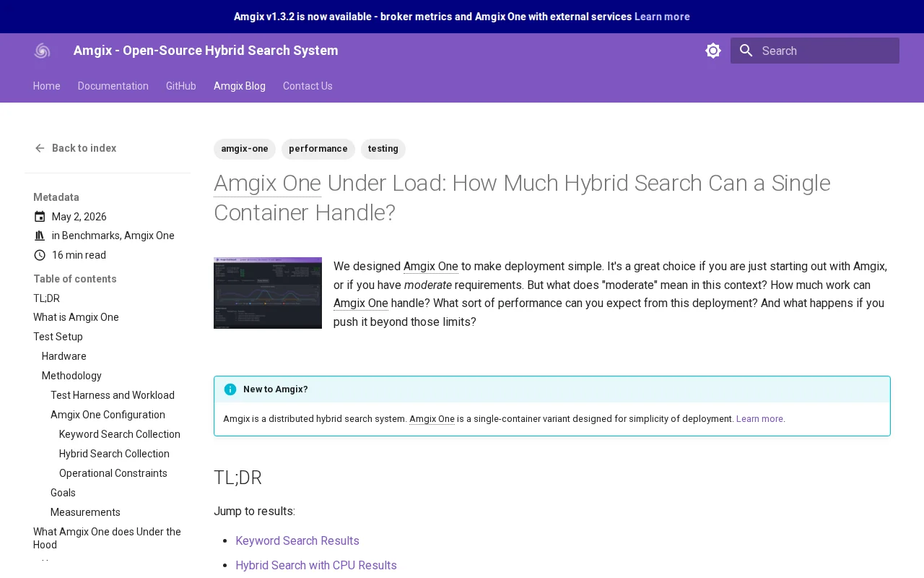Jump to Test Setup section

(58, 337)
